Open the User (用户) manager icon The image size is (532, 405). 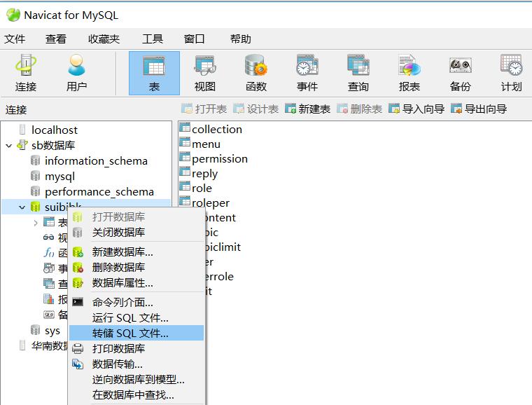coord(76,74)
